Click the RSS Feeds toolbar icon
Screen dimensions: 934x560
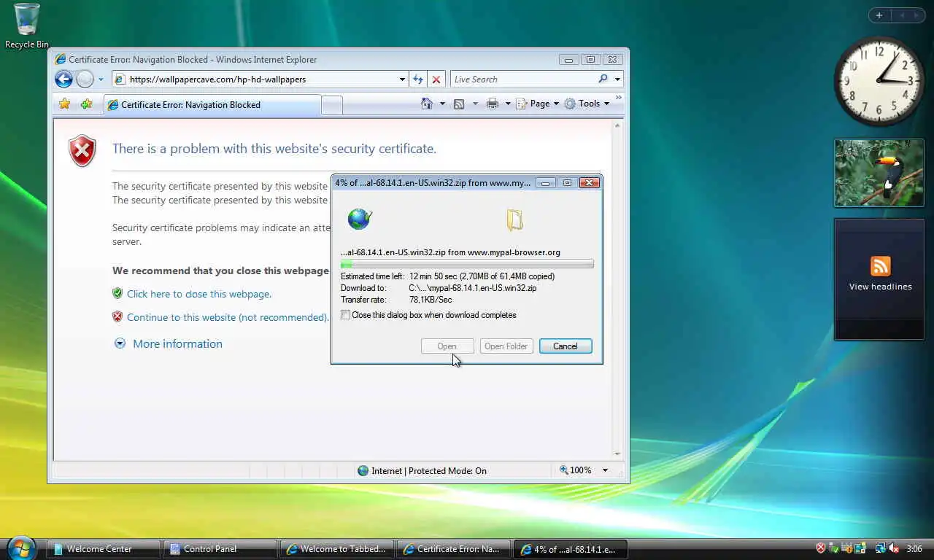click(459, 104)
